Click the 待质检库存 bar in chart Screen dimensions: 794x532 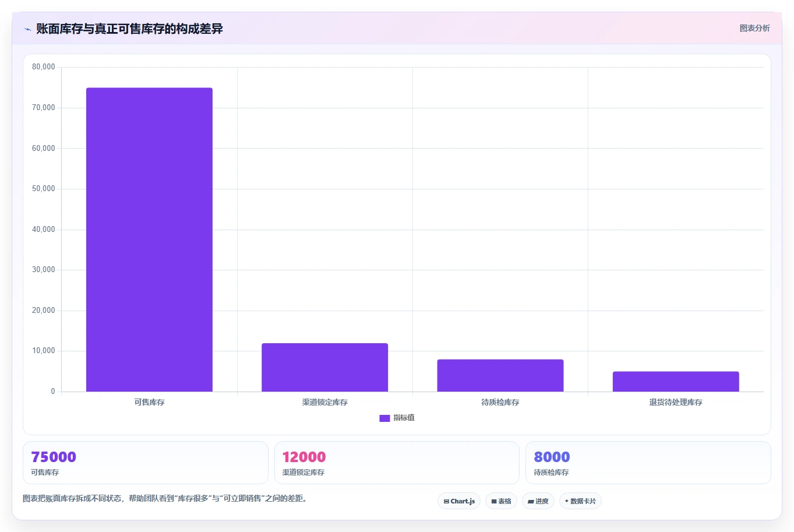[500, 375]
